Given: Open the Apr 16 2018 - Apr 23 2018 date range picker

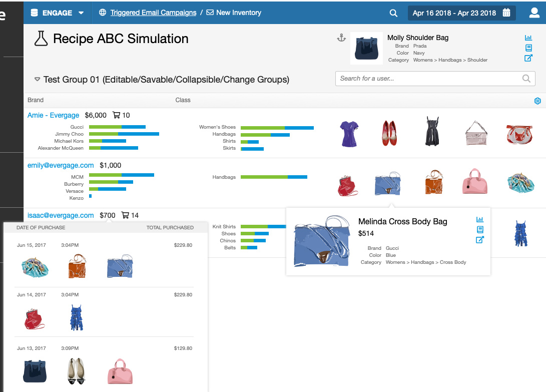Looking at the screenshot, I should point(461,13).
